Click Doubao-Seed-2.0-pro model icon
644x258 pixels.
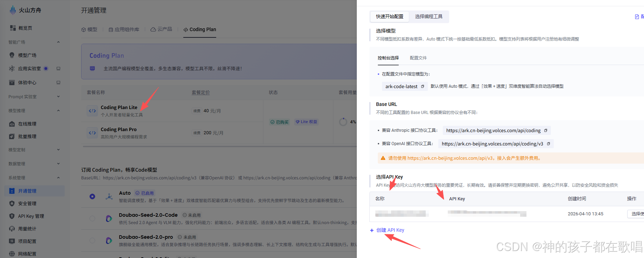tap(109, 241)
